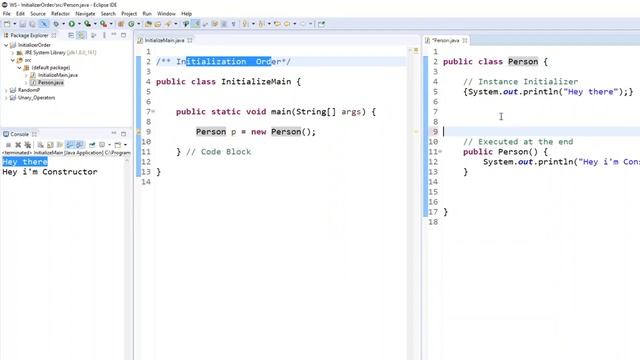Viewport: 640px width, 360px height.
Task: Collapse the Person constructor at line 11
Action: [x=440, y=152]
